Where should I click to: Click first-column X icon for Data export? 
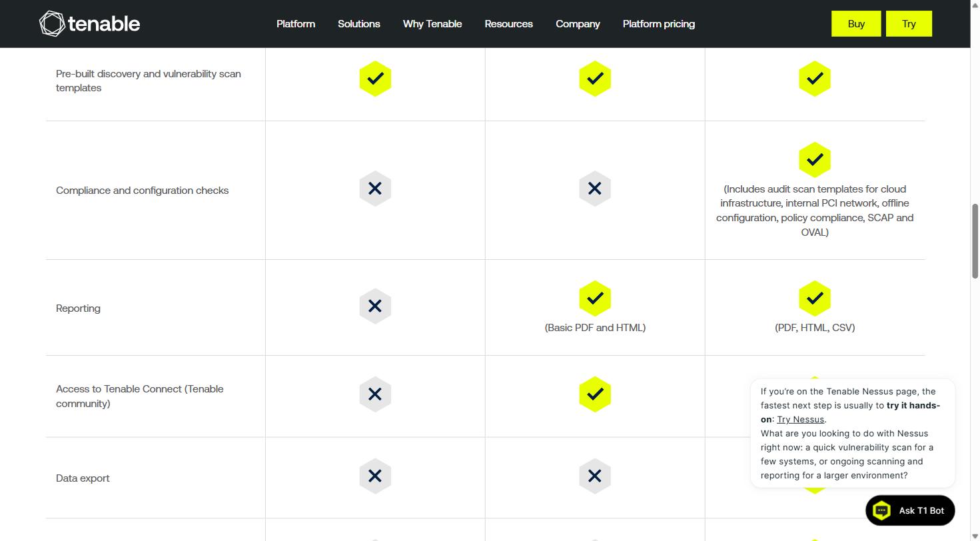point(375,476)
